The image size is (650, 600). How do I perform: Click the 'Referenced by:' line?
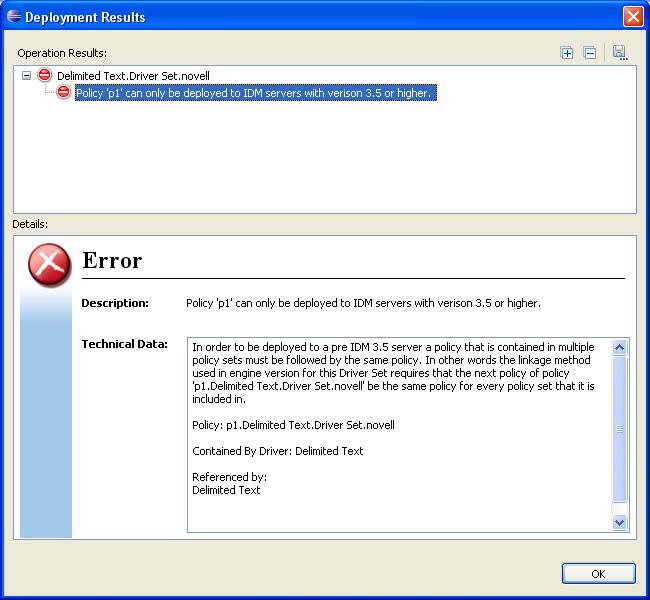(x=229, y=477)
